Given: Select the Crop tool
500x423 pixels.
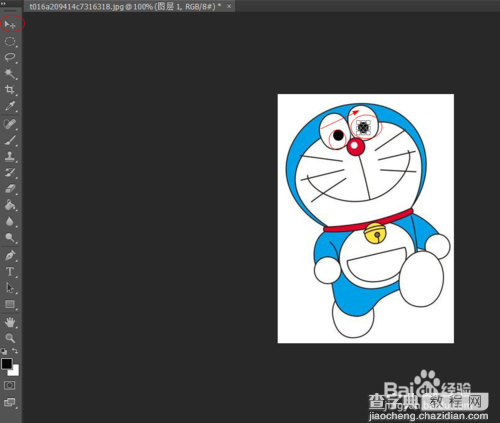Looking at the screenshot, I should 10,90.
